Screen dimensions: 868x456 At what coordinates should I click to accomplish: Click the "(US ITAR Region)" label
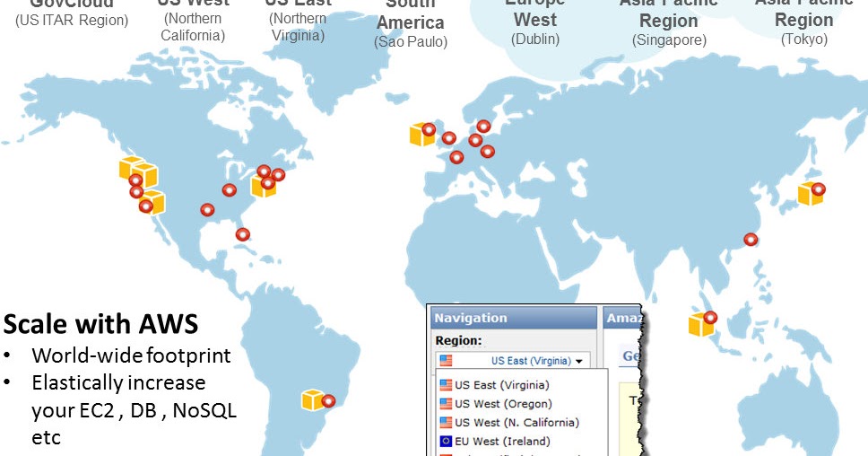(72, 21)
